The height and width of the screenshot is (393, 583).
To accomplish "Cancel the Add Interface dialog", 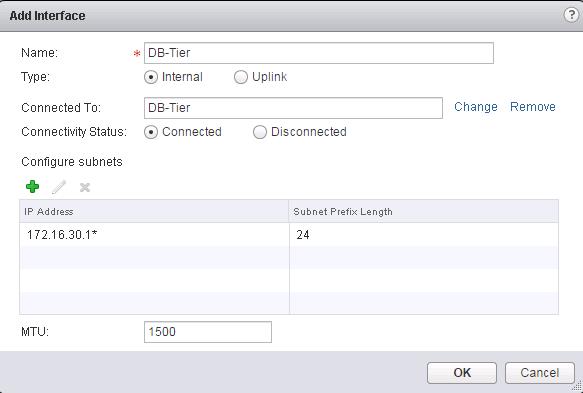I will (x=539, y=373).
